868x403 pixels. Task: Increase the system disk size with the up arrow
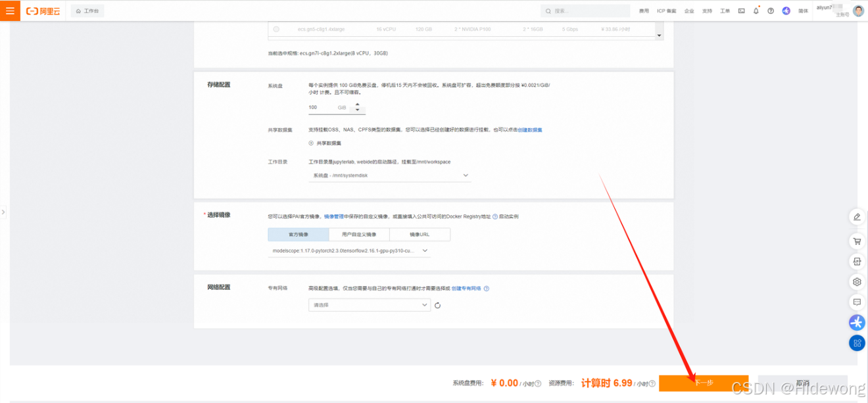(x=357, y=104)
